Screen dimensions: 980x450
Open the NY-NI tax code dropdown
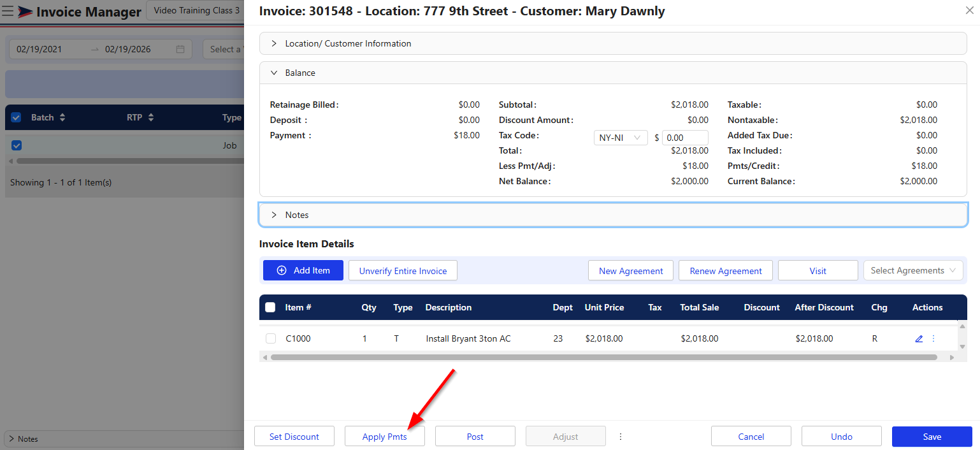pos(621,138)
